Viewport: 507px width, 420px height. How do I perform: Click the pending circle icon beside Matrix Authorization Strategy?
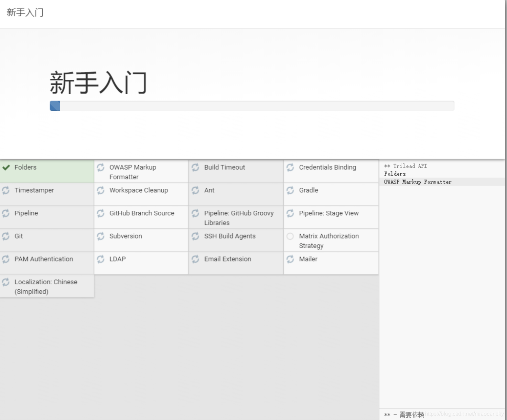tap(290, 236)
